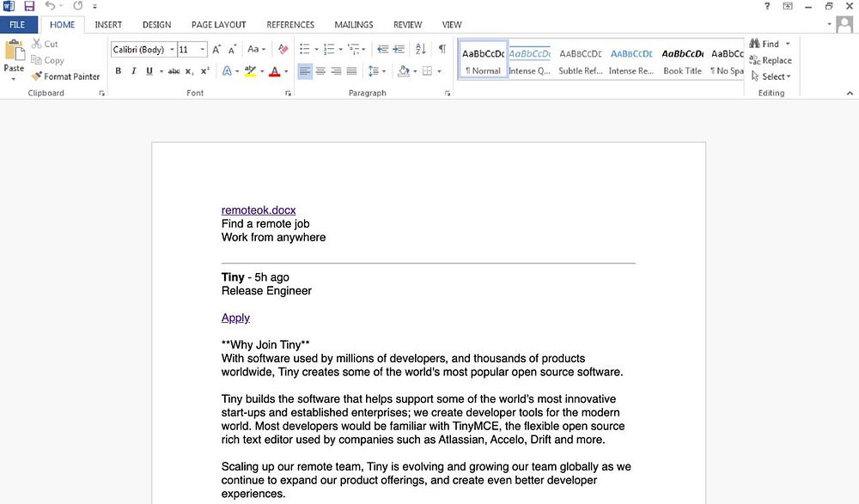This screenshot has width=859, height=504.
Task: Open Word Help question mark icon
Action: point(767,6)
